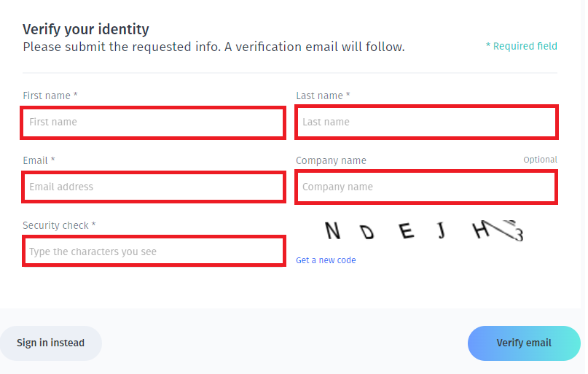Choose Sign in instead
The image size is (588, 374).
(50, 343)
